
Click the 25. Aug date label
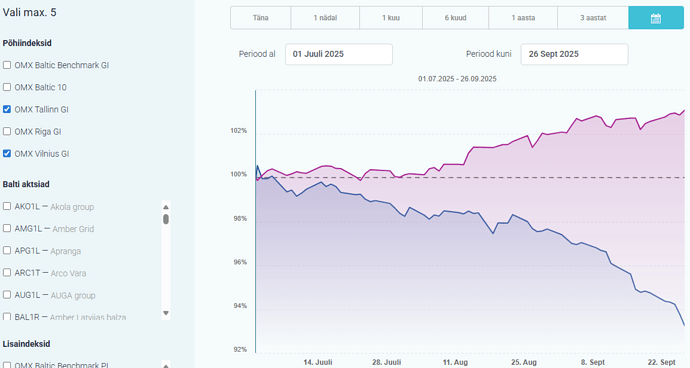coord(524,362)
